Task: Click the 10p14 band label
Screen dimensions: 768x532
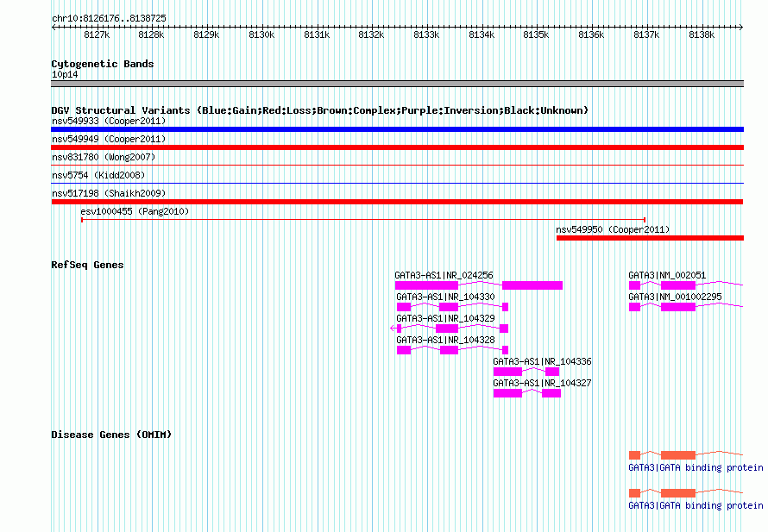Action: point(65,74)
